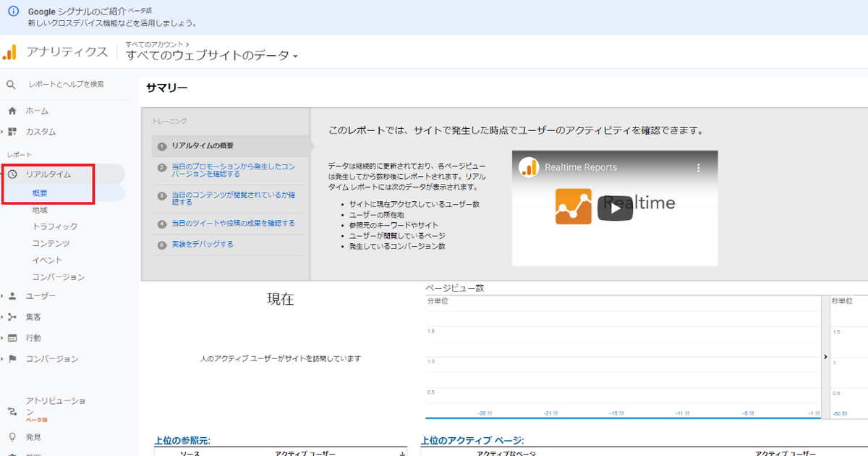Open the video's three-dot menu
The height and width of the screenshot is (456, 868).
coord(699,167)
